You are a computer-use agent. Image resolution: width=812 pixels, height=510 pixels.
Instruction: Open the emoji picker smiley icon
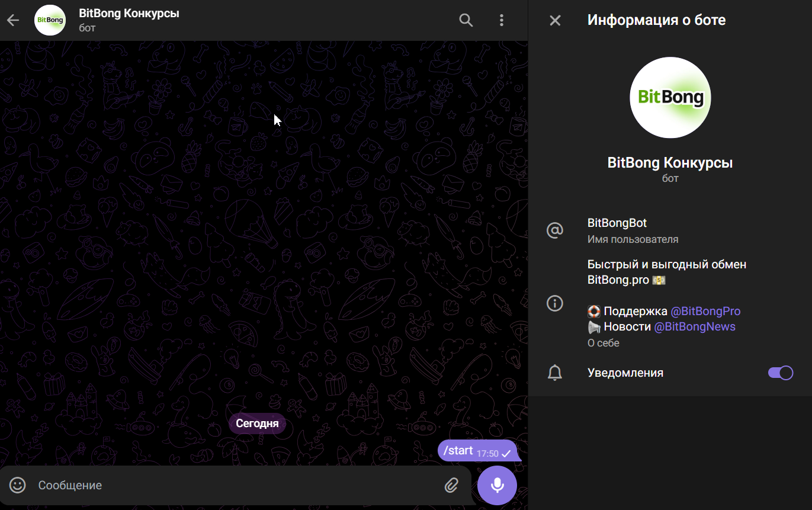[x=18, y=485]
